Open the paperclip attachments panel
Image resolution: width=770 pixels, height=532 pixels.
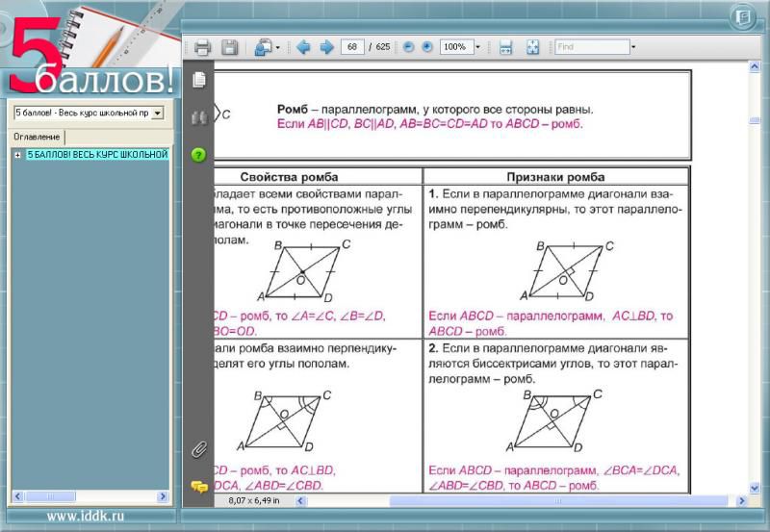pyautogui.click(x=199, y=449)
